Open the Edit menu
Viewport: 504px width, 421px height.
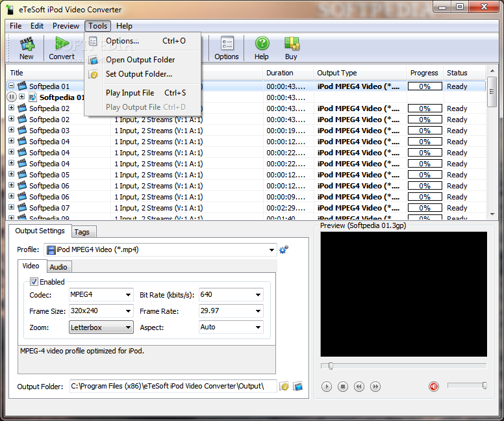(x=37, y=26)
